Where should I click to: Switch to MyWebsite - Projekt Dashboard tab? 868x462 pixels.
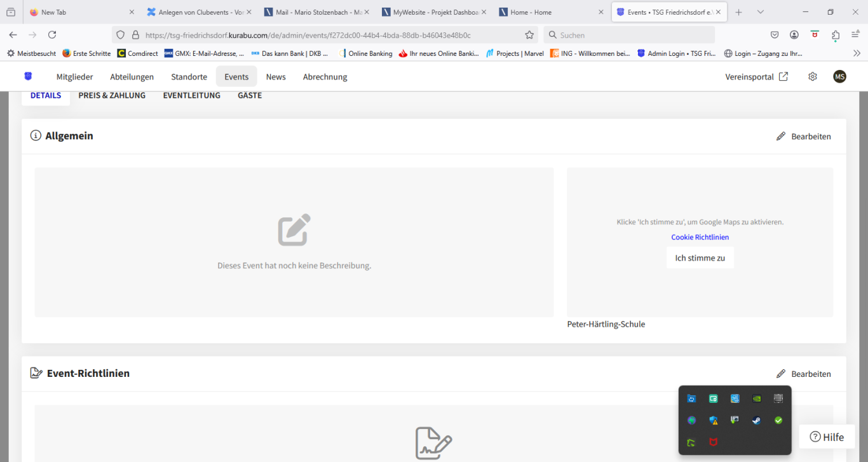(434, 12)
